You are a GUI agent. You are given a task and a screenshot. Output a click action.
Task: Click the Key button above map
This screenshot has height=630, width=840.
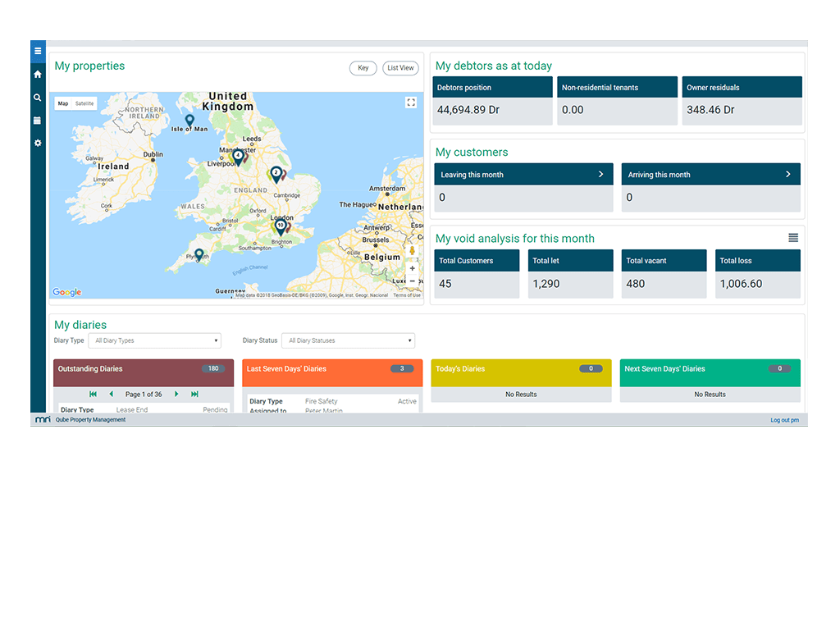(363, 68)
